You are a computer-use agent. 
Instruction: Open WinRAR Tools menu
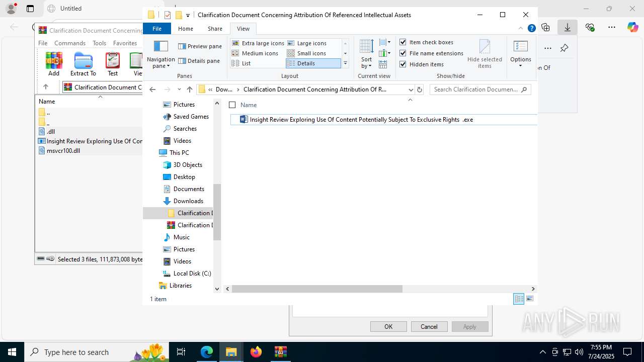[x=99, y=43]
